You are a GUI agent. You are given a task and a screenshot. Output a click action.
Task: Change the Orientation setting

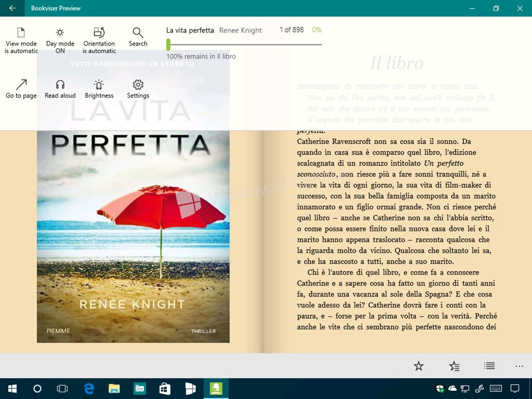99,40
